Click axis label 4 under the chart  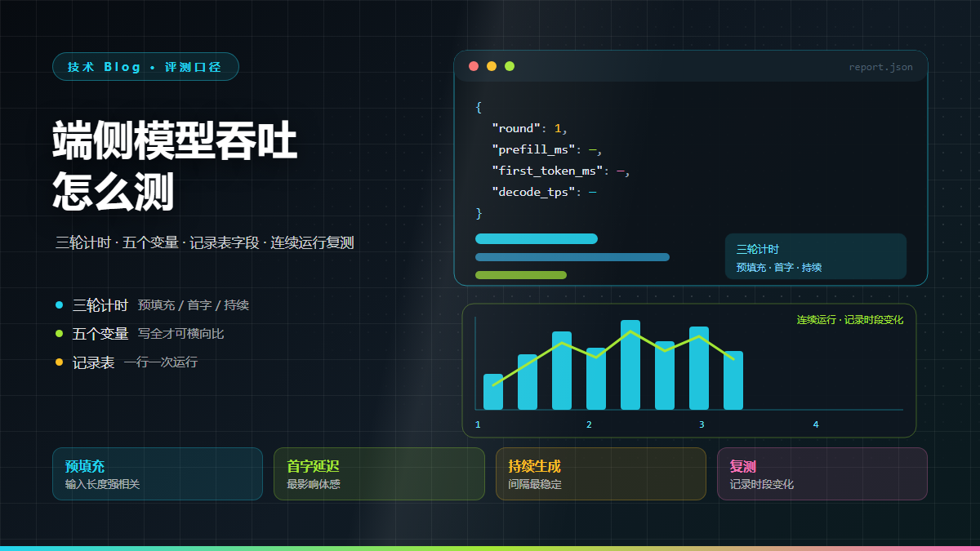816,424
